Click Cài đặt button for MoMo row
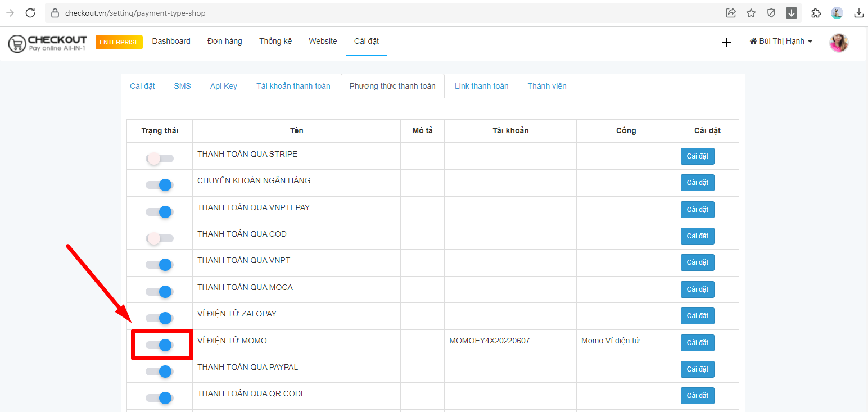This screenshot has height=412, width=868. pyautogui.click(x=698, y=343)
